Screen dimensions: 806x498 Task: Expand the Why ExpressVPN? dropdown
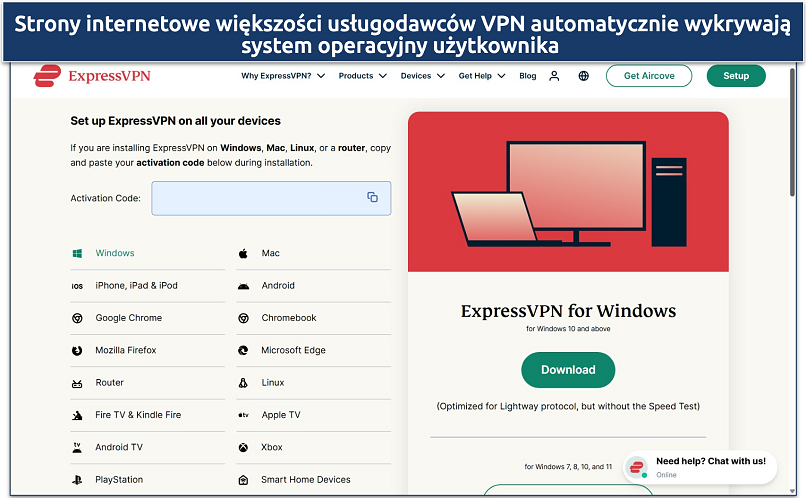point(283,76)
